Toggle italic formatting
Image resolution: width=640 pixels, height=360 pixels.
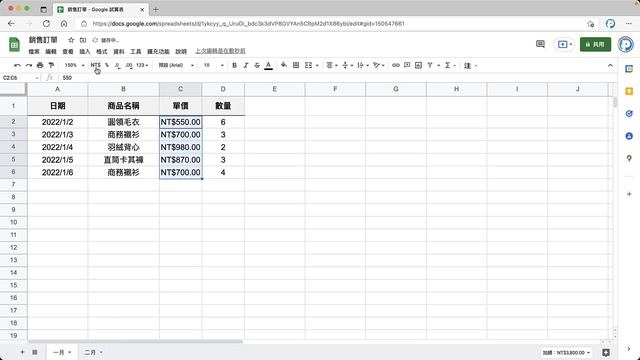[246, 65]
